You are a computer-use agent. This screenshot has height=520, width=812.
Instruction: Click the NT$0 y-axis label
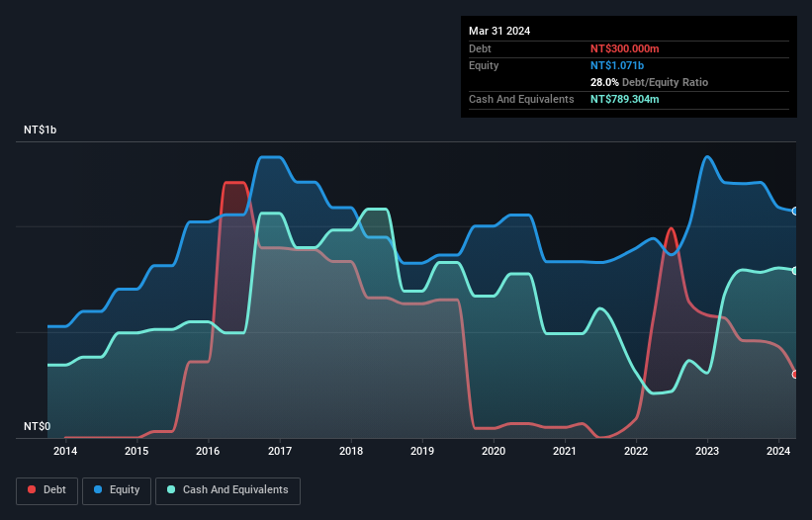(x=38, y=426)
